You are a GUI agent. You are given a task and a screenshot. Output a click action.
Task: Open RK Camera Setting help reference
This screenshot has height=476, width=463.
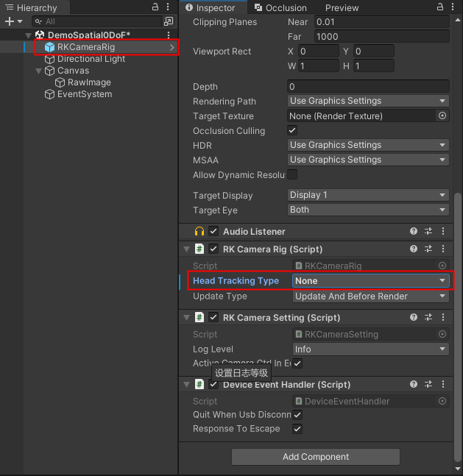414,317
